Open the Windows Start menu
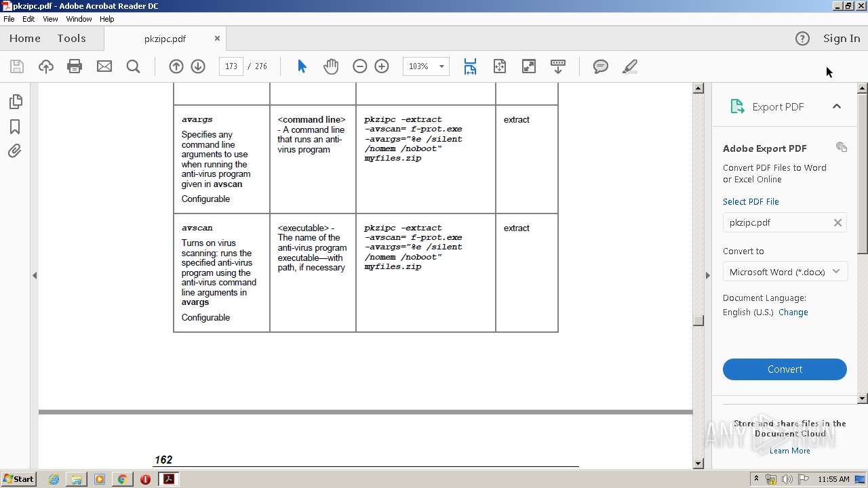The image size is (868, 488). click(18, 479)
